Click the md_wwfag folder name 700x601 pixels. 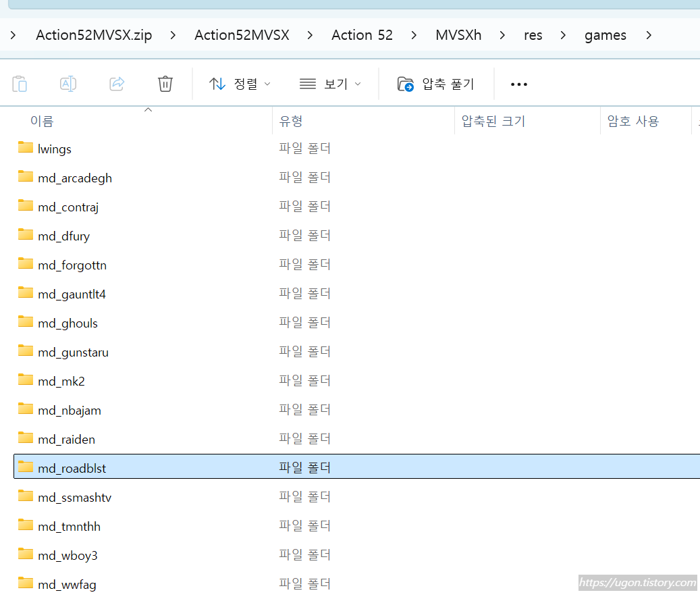coord(67,585)
